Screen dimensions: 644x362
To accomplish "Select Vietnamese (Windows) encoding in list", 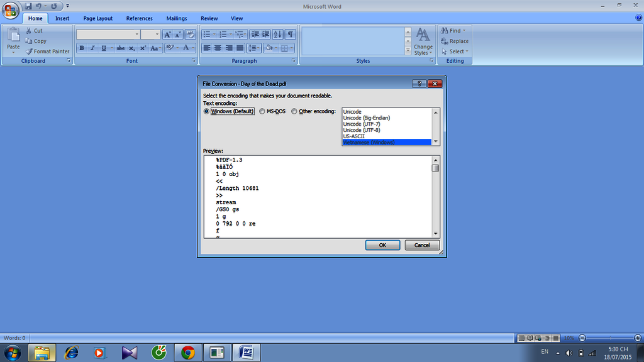I will (387, 143).
